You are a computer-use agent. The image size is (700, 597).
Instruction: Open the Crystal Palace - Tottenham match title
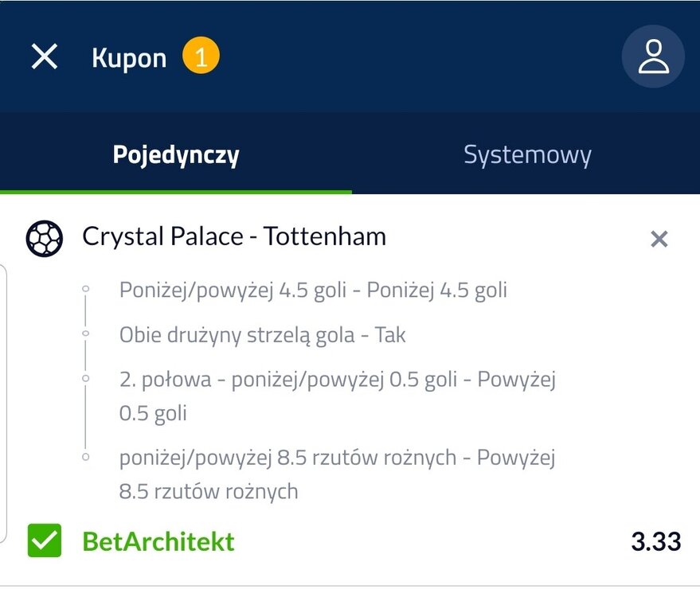tap(234, 236)
